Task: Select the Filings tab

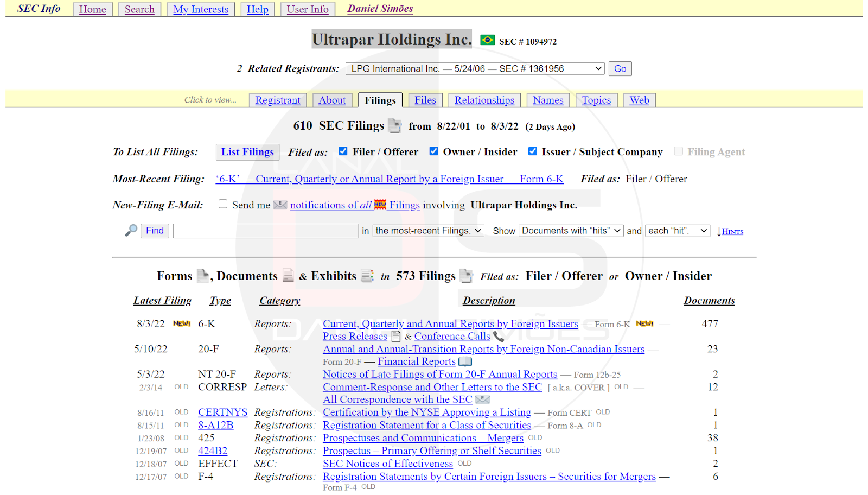Action: [380, 100]
